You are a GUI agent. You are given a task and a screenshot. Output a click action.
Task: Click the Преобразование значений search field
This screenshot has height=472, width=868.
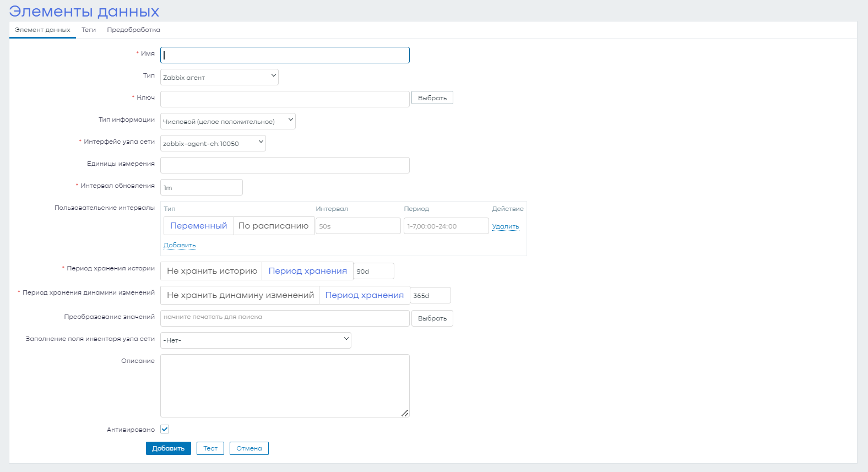285,318
